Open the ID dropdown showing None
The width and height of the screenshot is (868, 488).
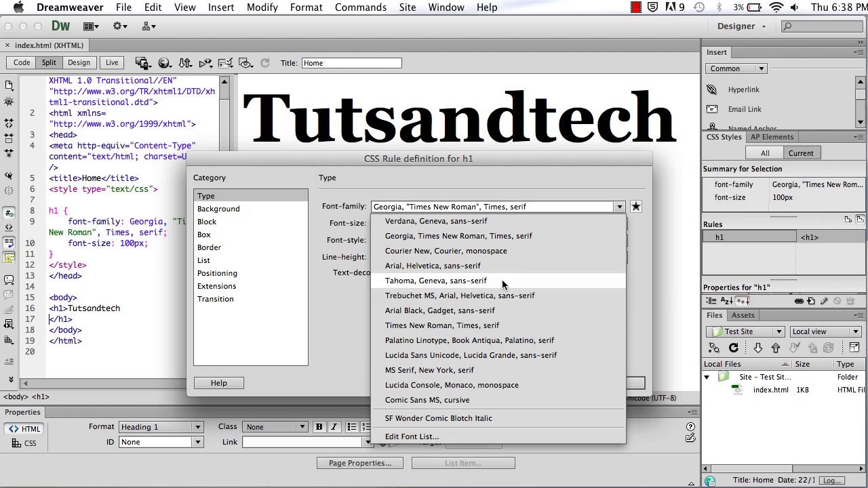point(161,442)
